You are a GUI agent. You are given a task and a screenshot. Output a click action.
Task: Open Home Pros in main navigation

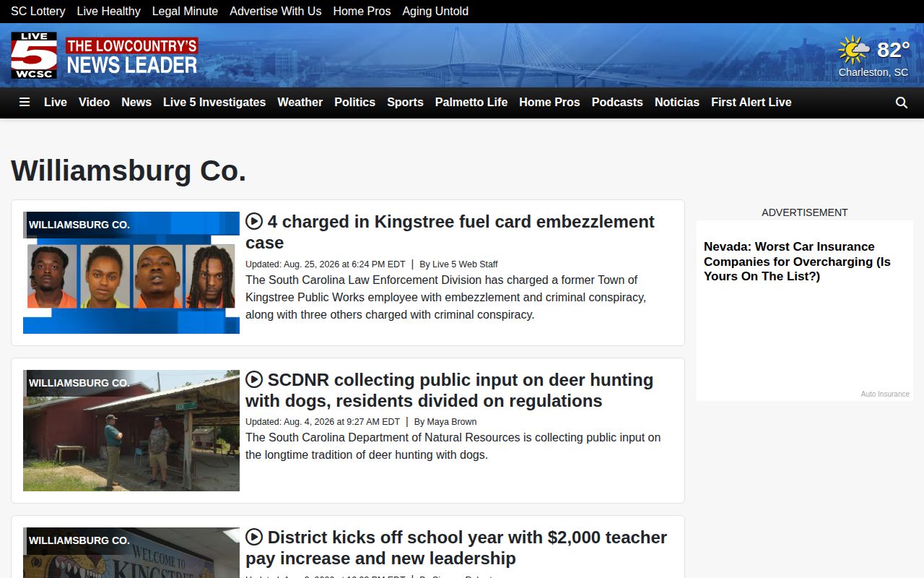coord(549,103)
